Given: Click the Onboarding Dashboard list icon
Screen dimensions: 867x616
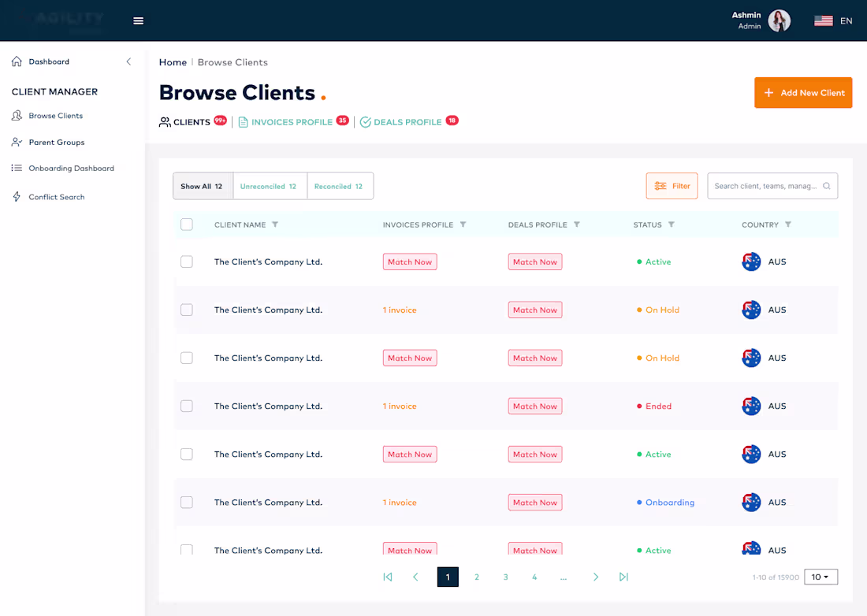Looking at the screenshot, I should pyautogui.click(x=17, y=168).
